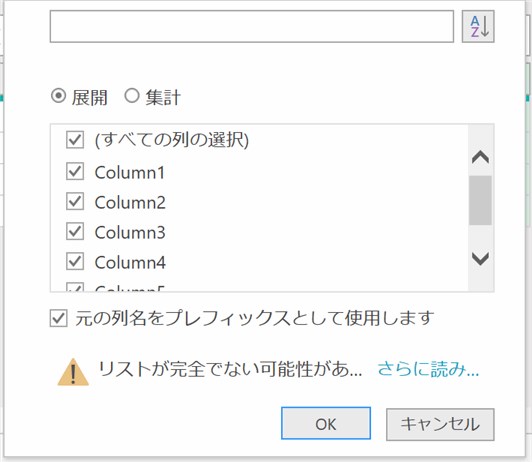Toggle the partially visible Column5 checkbox
The image size is (532, 462).
click(75, 287)
